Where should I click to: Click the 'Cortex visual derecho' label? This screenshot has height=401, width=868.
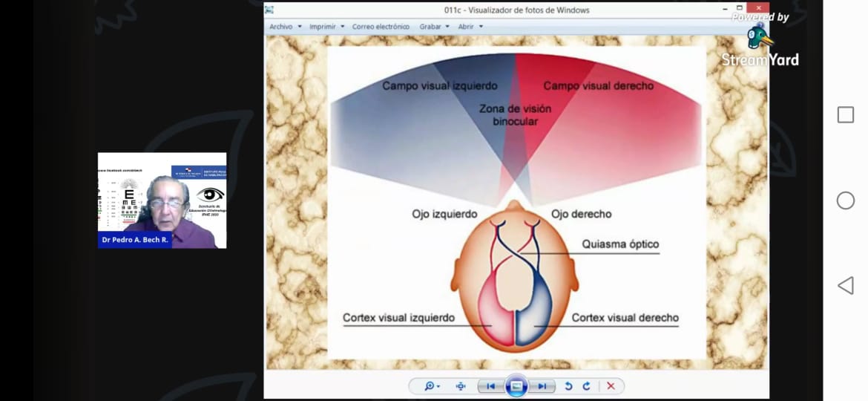tap(625, 318)
